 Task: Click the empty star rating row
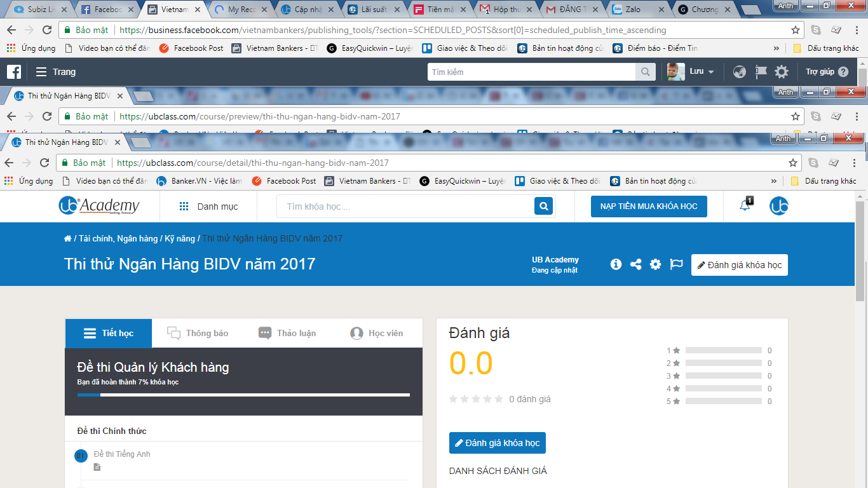[x=476, y=399]
